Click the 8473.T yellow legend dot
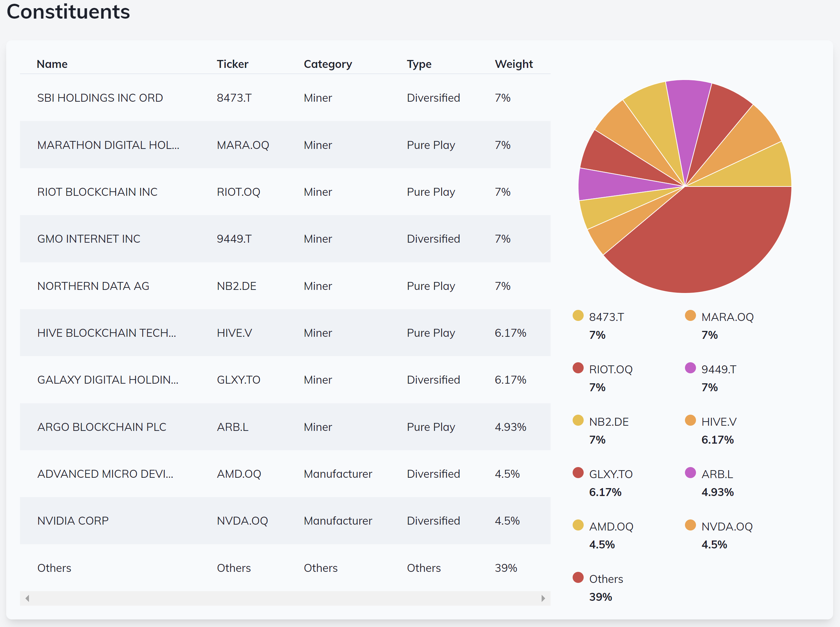The image size is (840, 627). pos(577,315)
